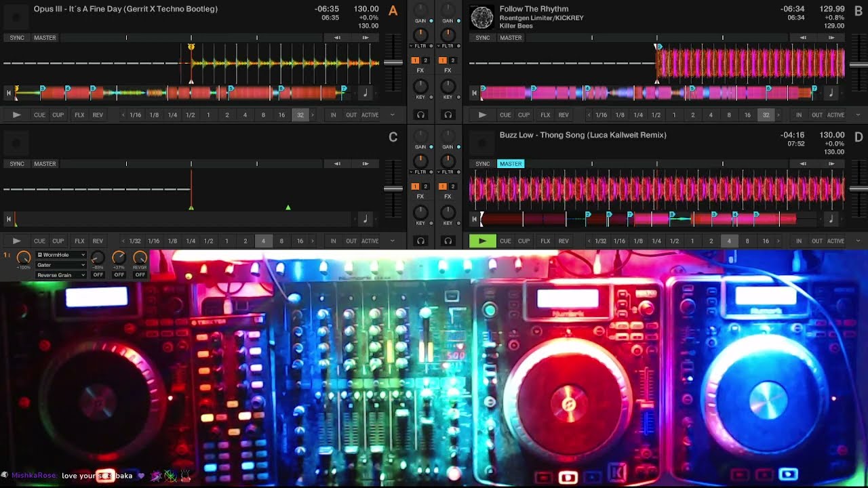Click FLX button on Deck C
The width and height of the screenshot is (868, 488).
(79, 241)
